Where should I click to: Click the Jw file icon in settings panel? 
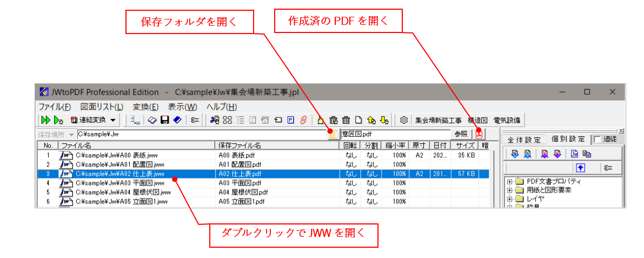click(x=575, y=154)
